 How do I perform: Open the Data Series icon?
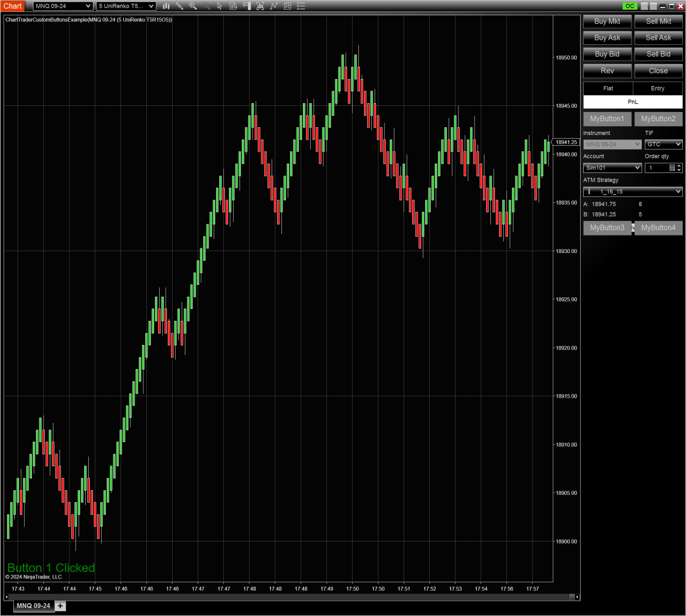coord(260,6)
